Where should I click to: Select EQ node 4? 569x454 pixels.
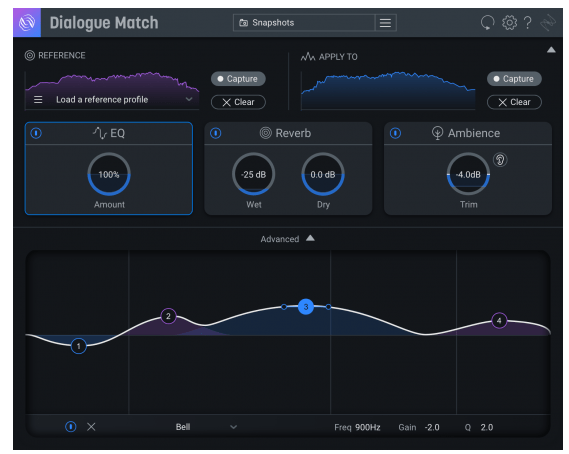pos(499,320)
